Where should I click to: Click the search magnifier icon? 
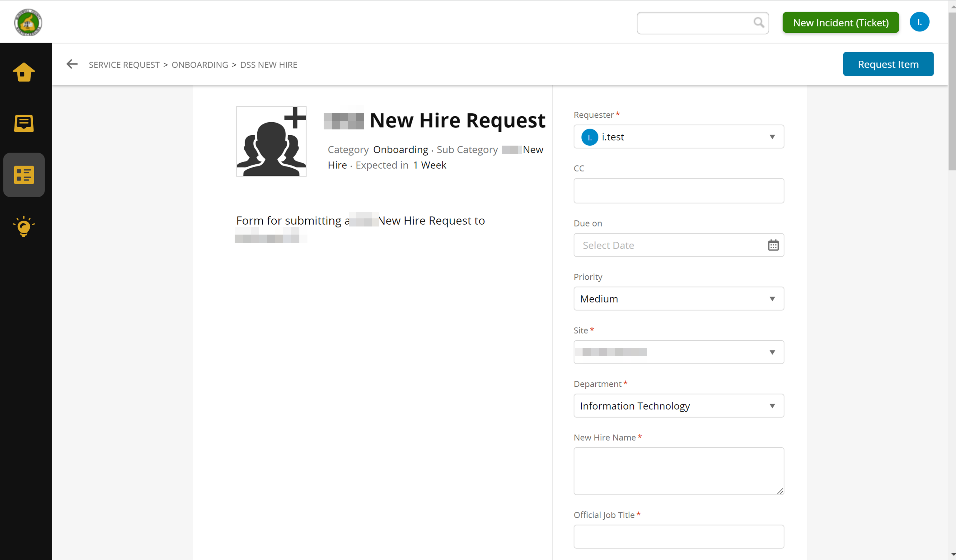758,23
